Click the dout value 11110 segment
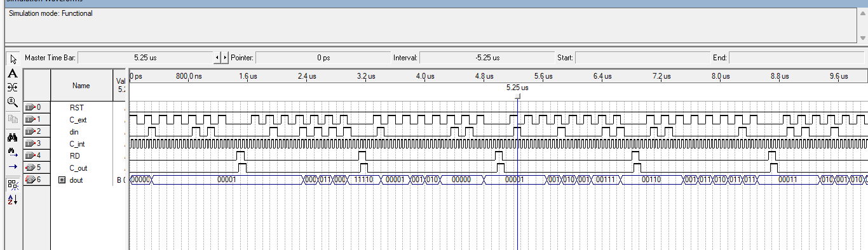The width and height of the screenshot is (868, 250). tap(363, 180)
